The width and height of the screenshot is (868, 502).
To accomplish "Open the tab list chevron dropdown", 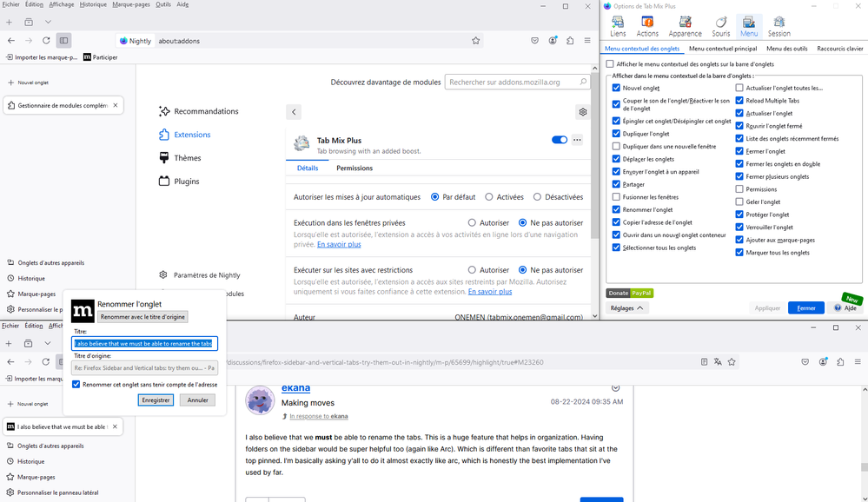I will pos(48,22).
